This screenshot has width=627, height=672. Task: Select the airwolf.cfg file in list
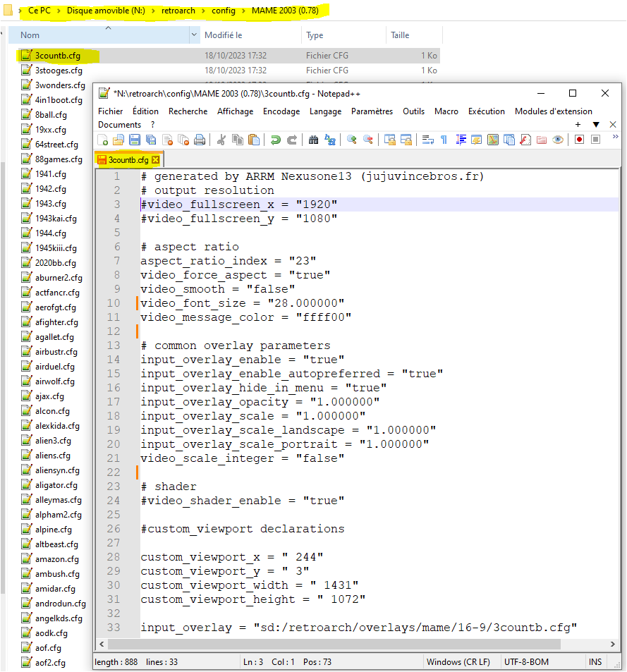pos(54,381)
